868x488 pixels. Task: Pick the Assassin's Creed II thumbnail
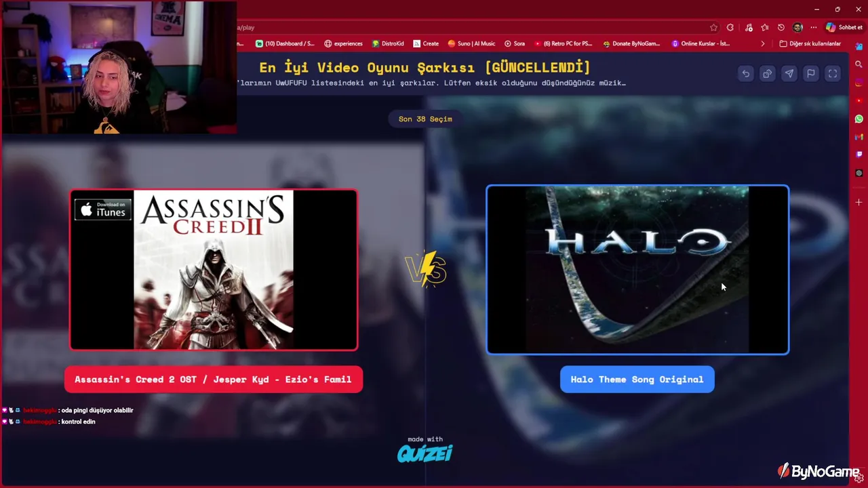214,270
